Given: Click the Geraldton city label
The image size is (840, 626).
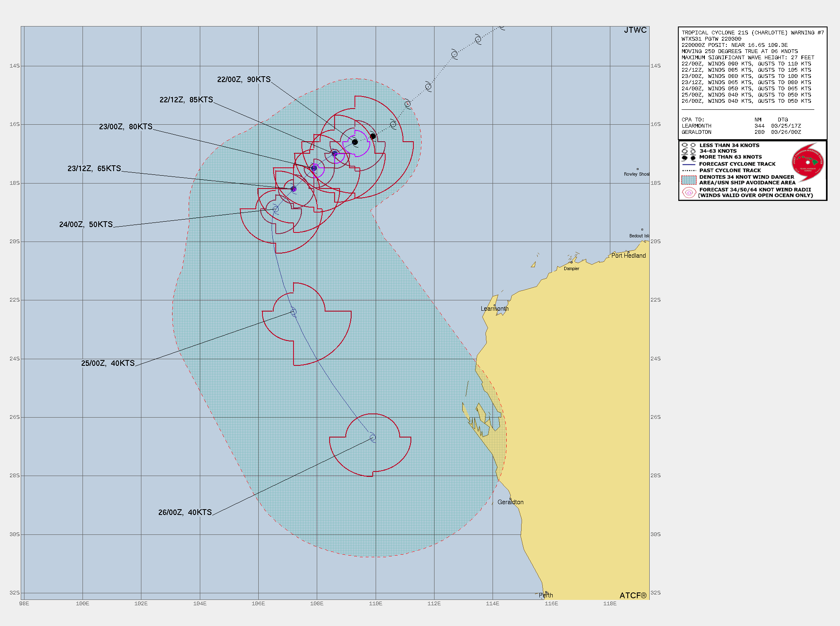Looking at the screenshot, I should [x=510, y=502].
